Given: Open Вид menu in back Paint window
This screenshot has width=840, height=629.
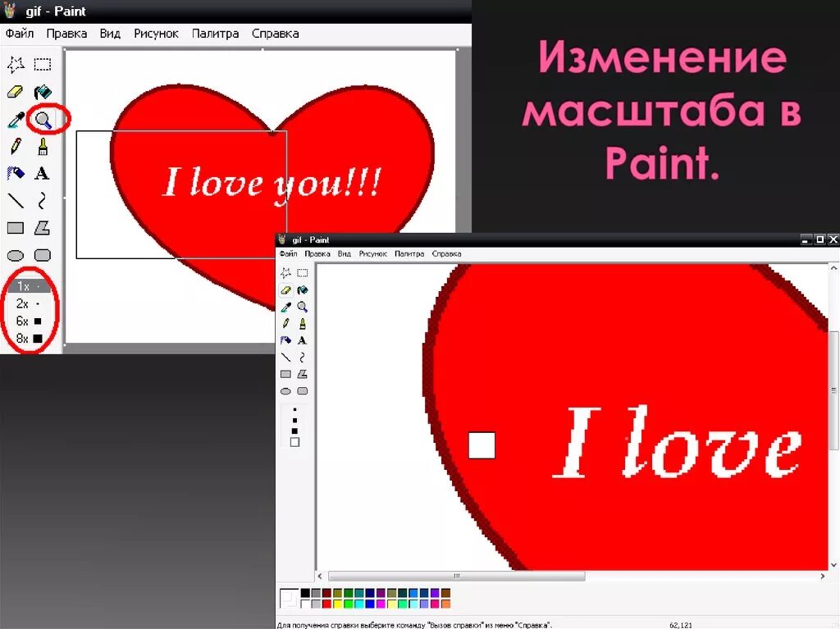Looking at the screenshot, I should click(x=110, y=34).
